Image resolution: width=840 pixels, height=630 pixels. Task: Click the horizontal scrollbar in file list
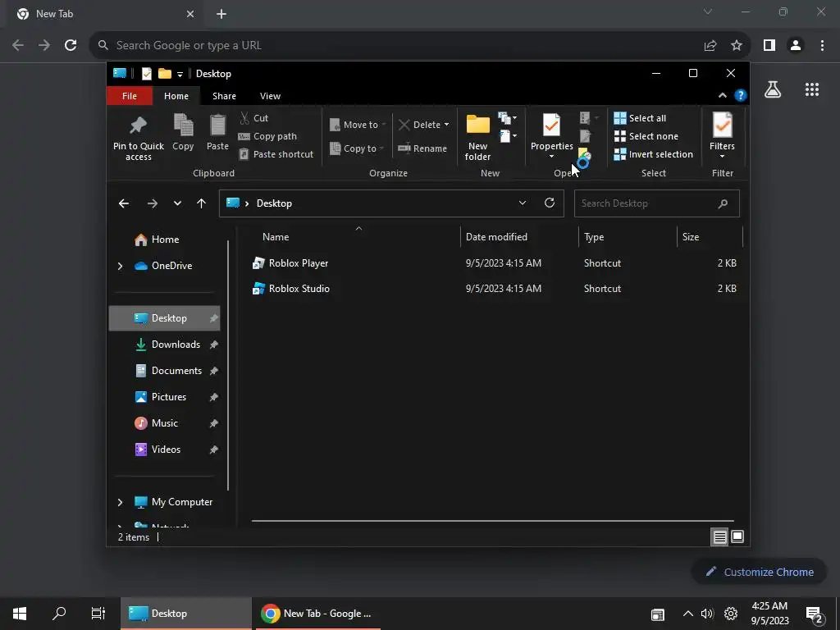pos(492,520)
